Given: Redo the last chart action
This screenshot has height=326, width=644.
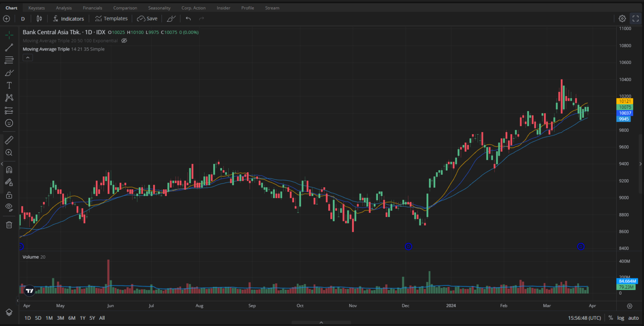Looking at the screenshot, I should [202, 18].
